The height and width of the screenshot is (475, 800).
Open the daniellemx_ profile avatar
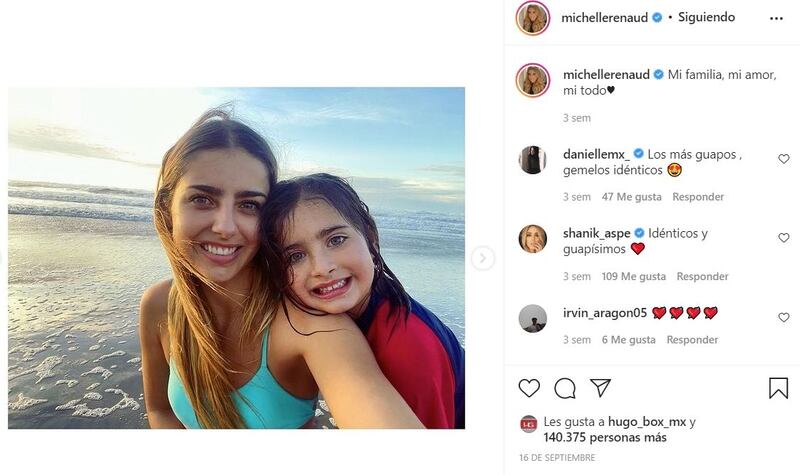click(533, 160)
